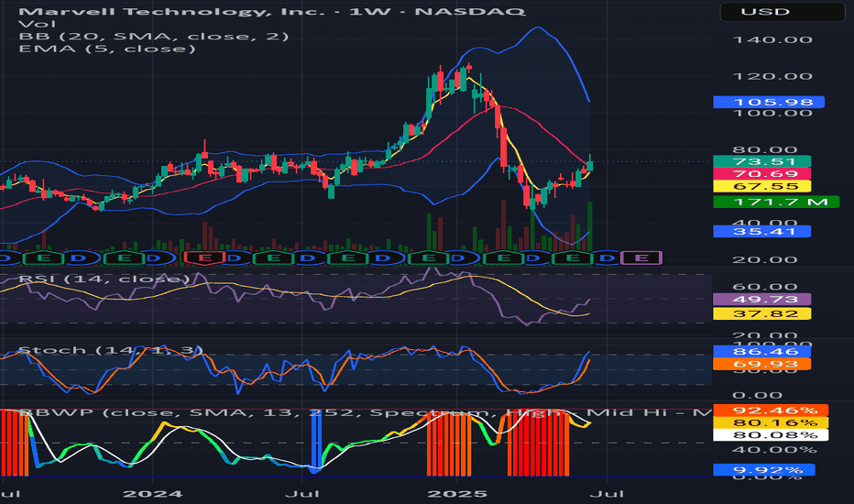The width and height of the screenshot is (854, 504).
Task: Click the 69.93 stochastic %D label
Action: (x=762, y=364)
